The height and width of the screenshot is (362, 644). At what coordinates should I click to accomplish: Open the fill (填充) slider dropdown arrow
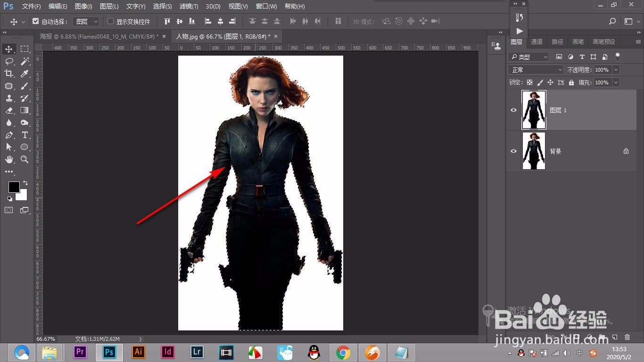616,82
